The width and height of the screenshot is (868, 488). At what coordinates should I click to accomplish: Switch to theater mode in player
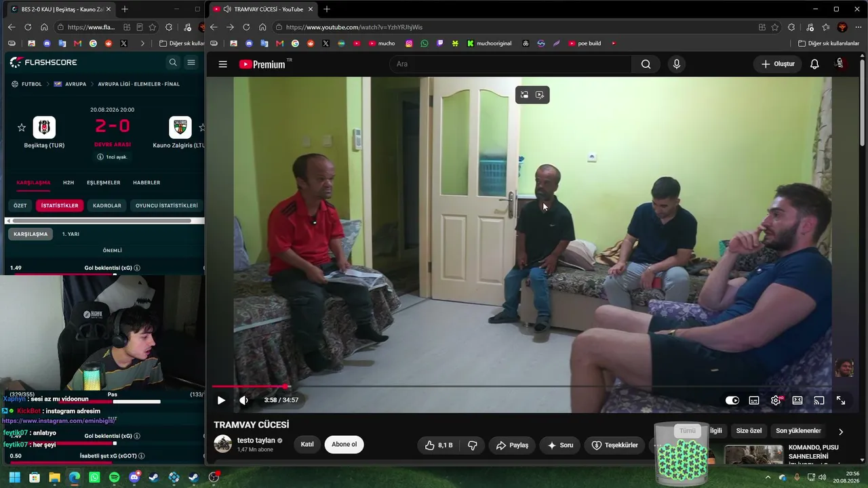[x=797, y=401]
